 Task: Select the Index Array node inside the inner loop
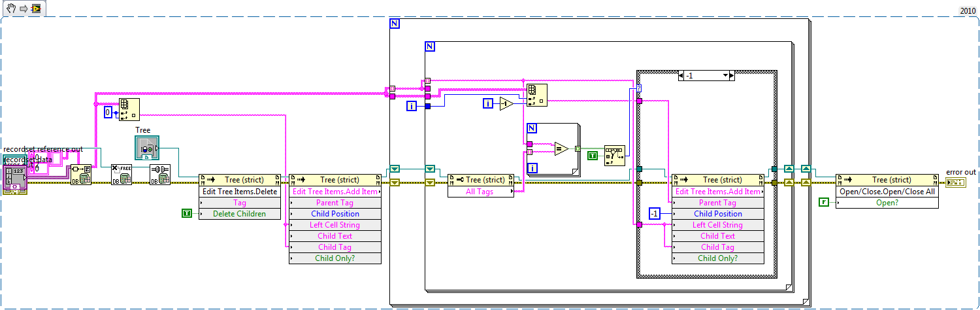536,94
